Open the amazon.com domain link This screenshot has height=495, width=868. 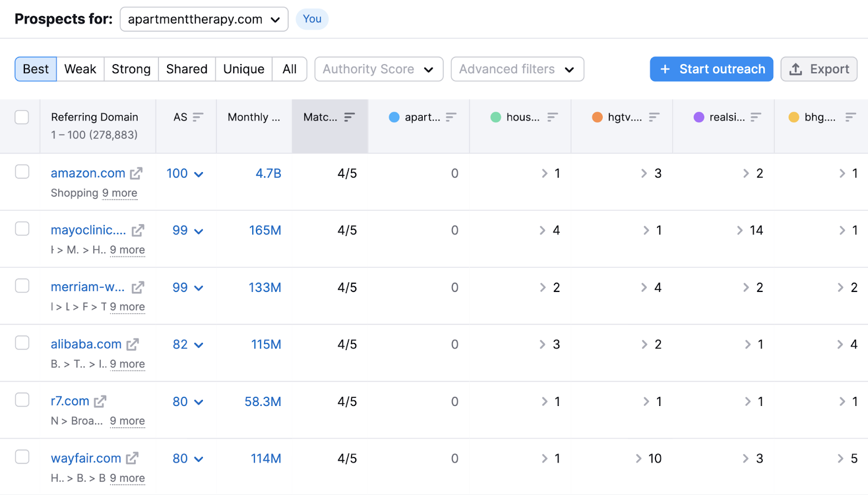click(88, 173)
